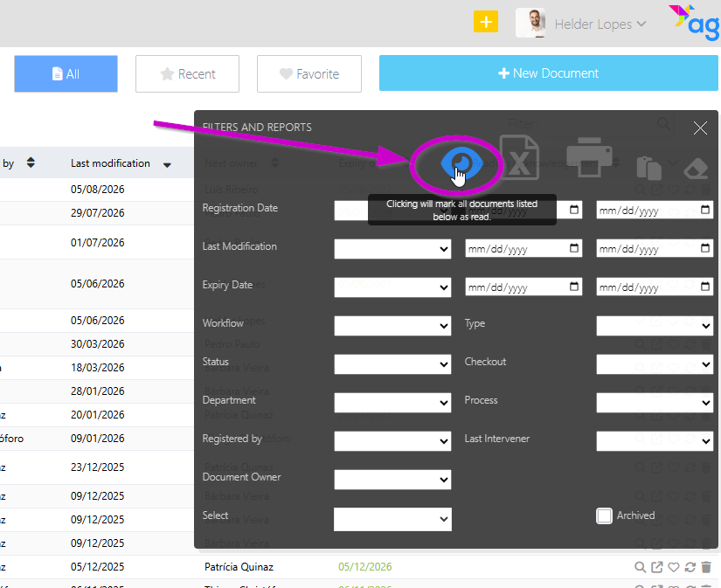
Task: Open the Registered by dropdown
Action: pos(392,441)
